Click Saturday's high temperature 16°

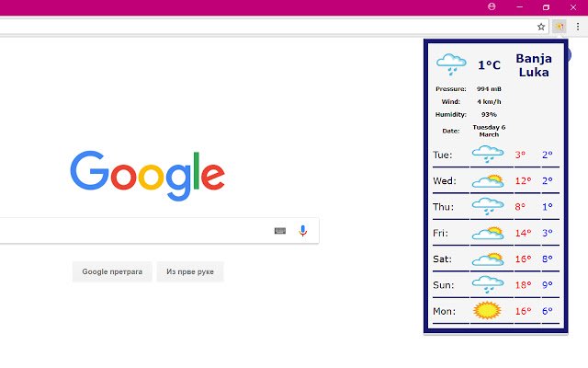point(523,259)
